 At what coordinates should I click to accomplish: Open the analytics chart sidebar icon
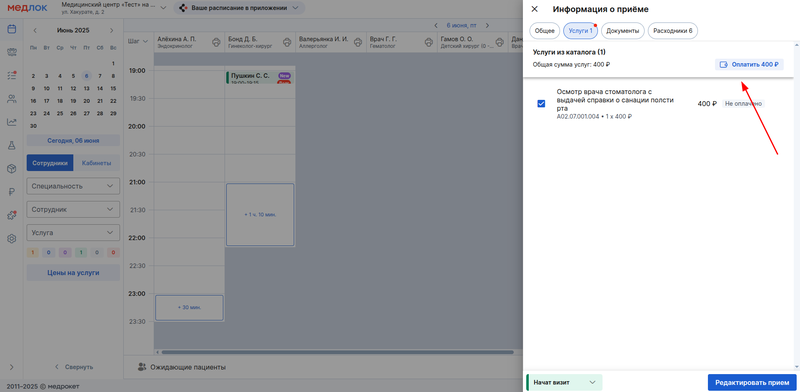coord(11,122)
